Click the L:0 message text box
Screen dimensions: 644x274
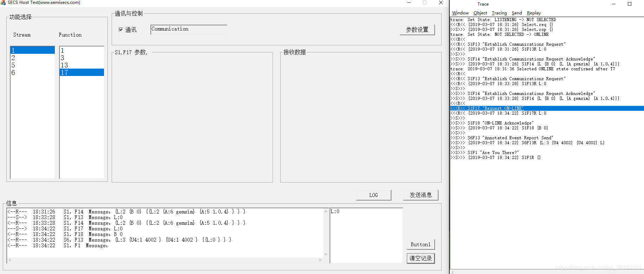point(366,235)
